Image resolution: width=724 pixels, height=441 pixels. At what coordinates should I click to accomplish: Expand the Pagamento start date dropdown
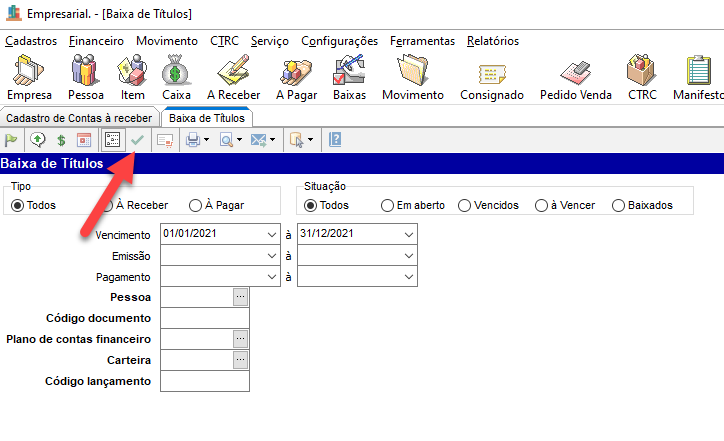[x=273, y=277]
